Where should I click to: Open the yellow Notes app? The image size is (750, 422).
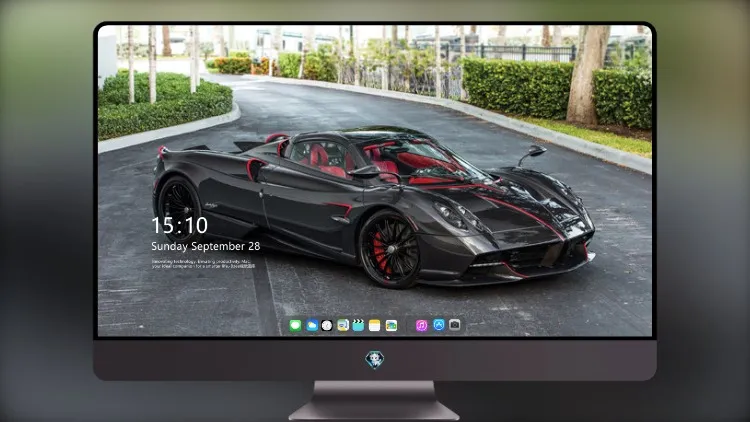pos(375,325)
